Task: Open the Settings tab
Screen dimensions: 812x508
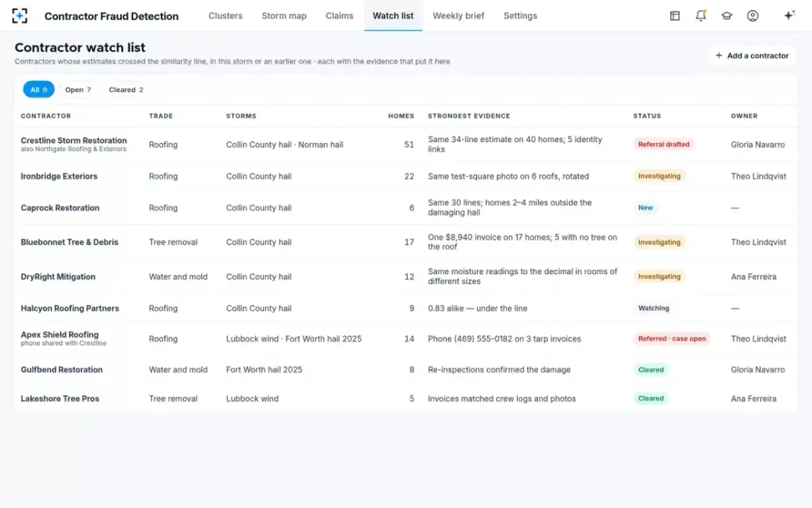Action: 520,16
